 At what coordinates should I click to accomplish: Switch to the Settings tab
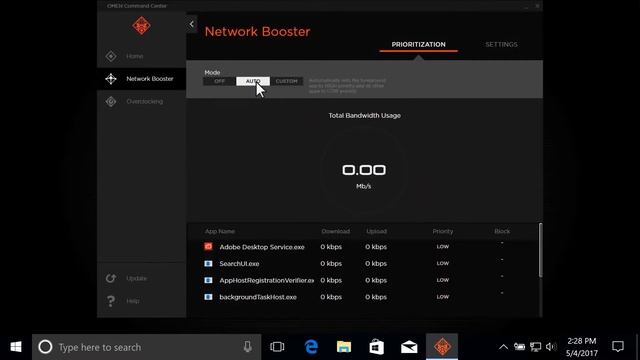coord(501,44)
